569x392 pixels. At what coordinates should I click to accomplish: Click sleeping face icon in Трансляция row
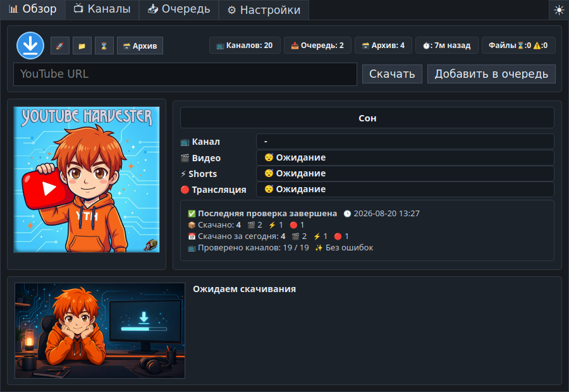click(269, 189)
